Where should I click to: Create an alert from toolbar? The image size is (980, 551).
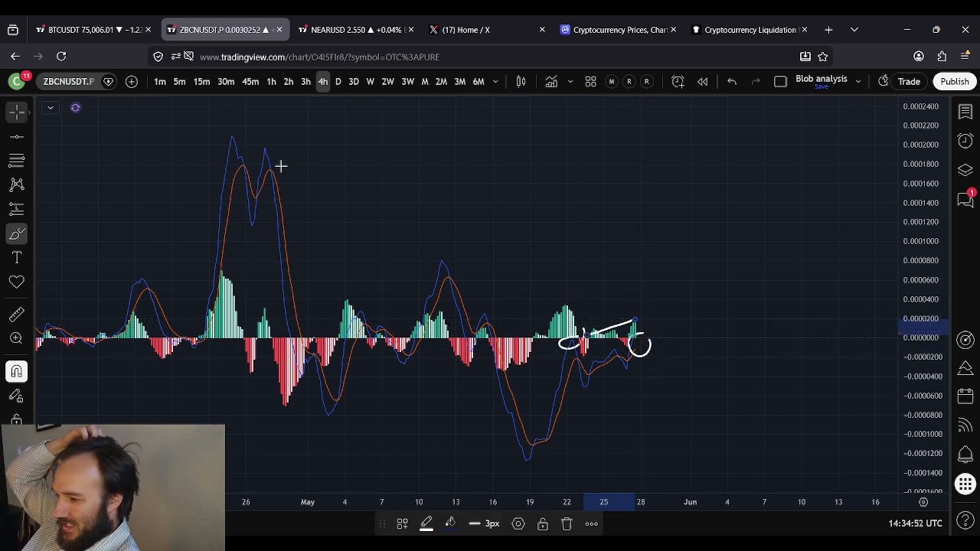click(x=678, y=82)
